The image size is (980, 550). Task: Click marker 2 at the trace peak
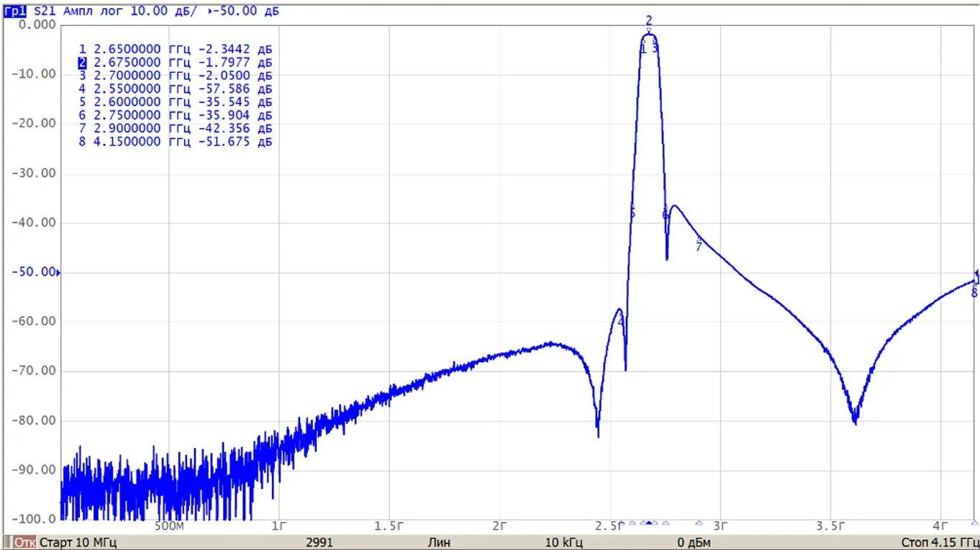tap(649, 21)
